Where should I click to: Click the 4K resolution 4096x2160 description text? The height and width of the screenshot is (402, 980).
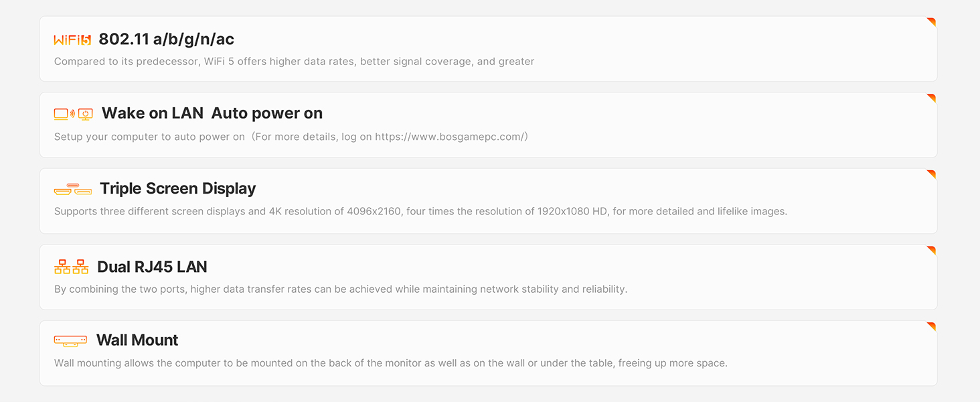coord(420,212)
